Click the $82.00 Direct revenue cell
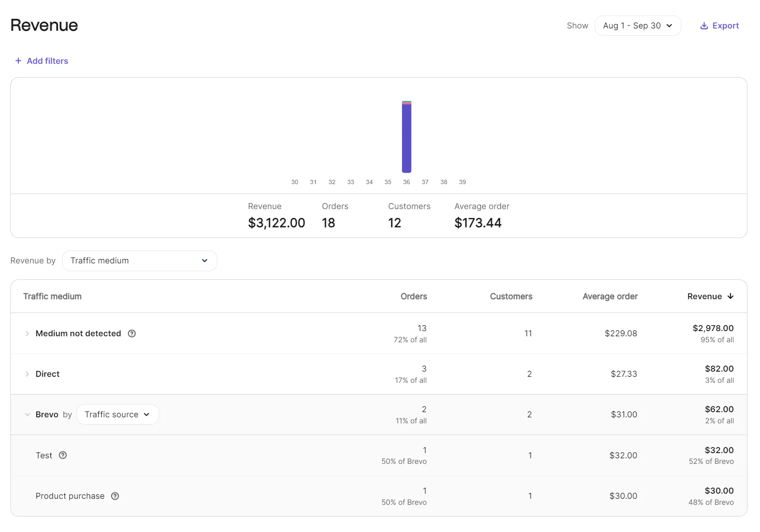 click(719, 369)
